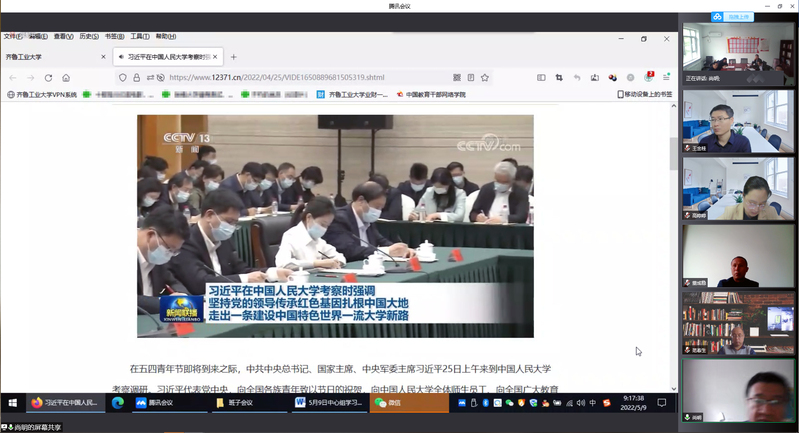Select participant video with bookshelf background
The image size is (799, 433).
point(738,323)
